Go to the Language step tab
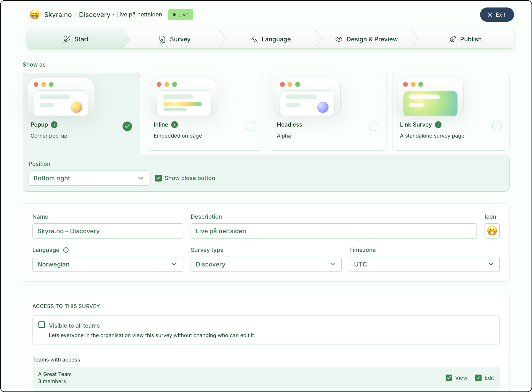Viewport: 532px width, 392px height. [271, 39]
